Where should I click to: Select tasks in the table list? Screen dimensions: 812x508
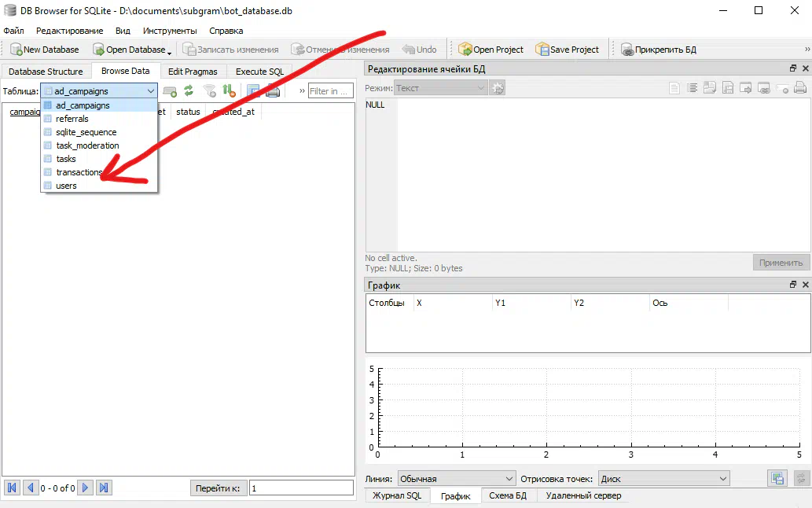coord(99,159)
